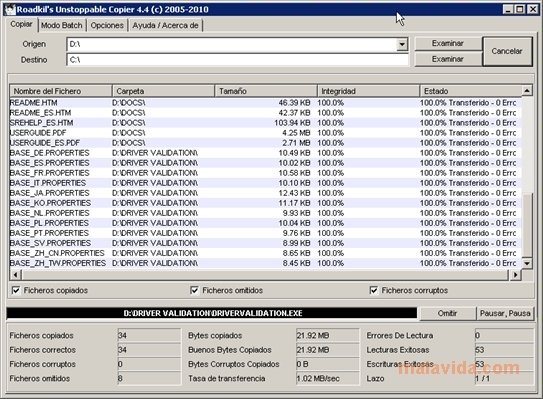Sort by Estado column header
Image resolution: width=543 pixels, height=399 pixels.
(x=470, y=91)
